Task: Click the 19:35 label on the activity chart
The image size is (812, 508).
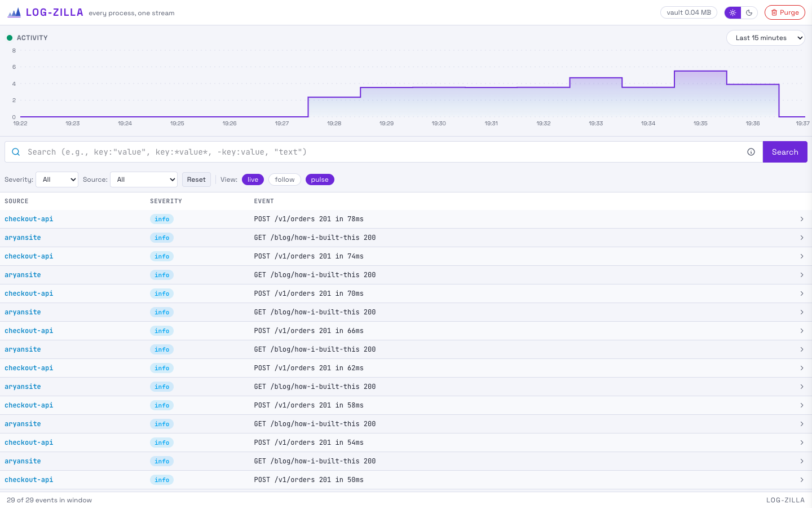Action: pyautogui.click(x=700, y=123)
